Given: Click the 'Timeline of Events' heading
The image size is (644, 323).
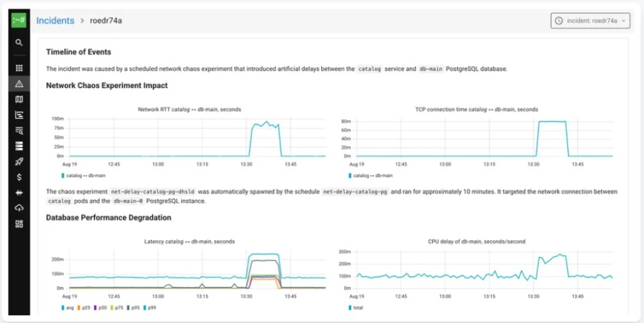Looking at the screenshot, I should tap(79, 52).
